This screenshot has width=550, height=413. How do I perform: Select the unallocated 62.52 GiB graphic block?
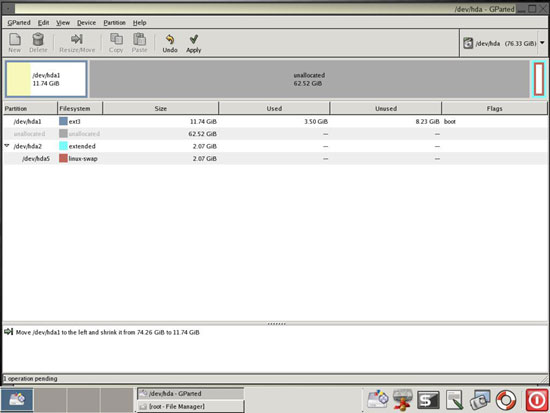309,79
